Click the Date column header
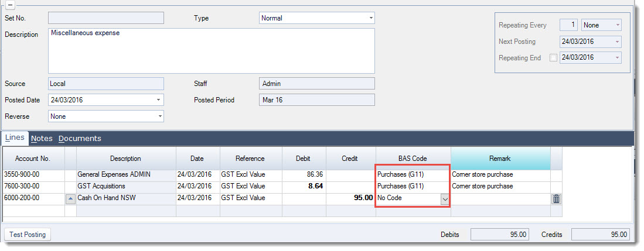Image resolution: width=644 pixels, height=251 pixels. 197,159
